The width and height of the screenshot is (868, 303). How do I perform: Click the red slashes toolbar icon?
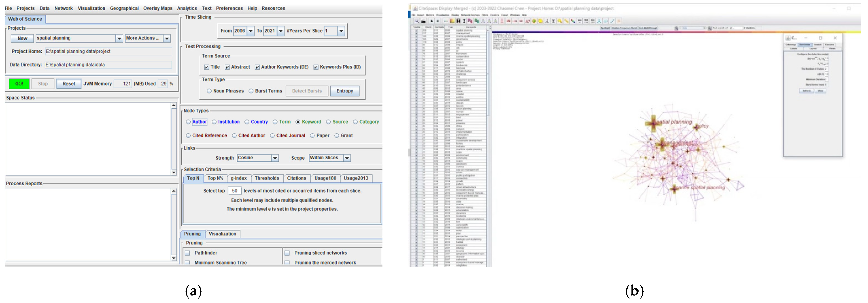(528, 21)
